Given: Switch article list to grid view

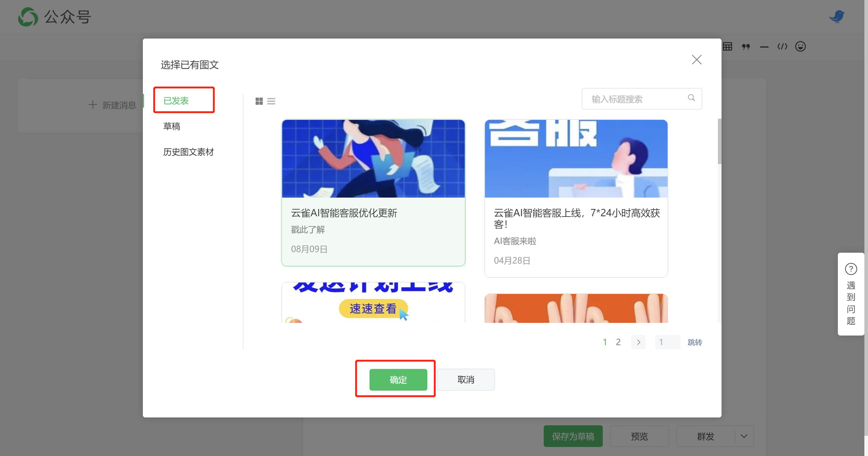Looking at the screenshot, I should [x=259, y=101].
